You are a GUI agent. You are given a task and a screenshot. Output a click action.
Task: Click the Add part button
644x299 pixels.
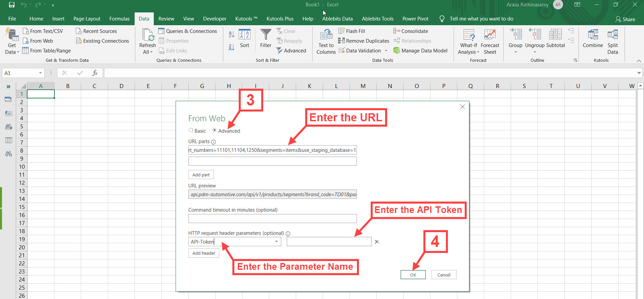coord(201,175)
